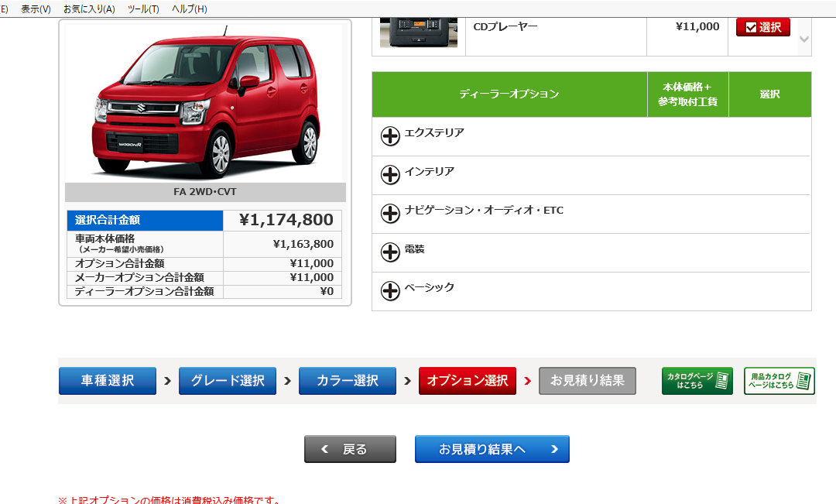
Task: Click the down chevron beside the 選択 button
Action: [804, 39]
